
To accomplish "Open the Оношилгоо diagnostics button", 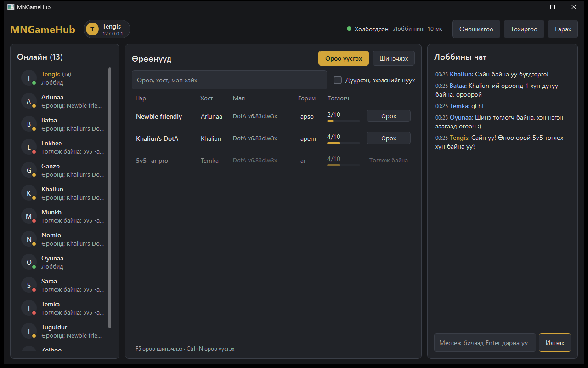I will pos(476,29).
